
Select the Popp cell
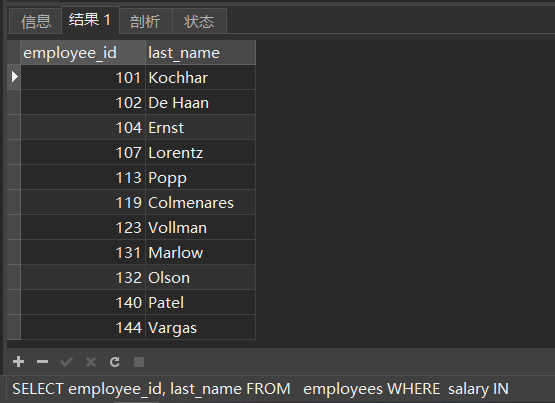pyautogui.click(x=200, y=178)
